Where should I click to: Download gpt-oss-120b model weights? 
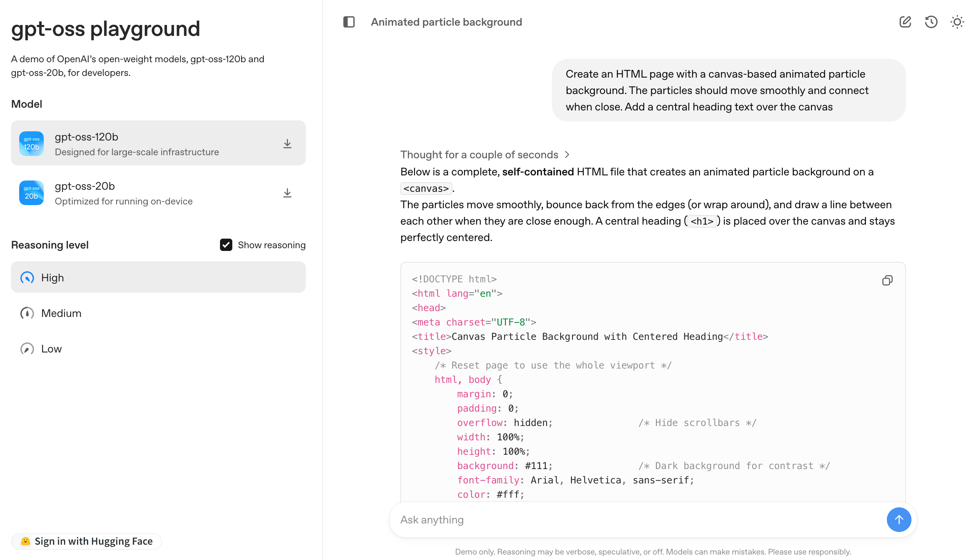(287, 144)
